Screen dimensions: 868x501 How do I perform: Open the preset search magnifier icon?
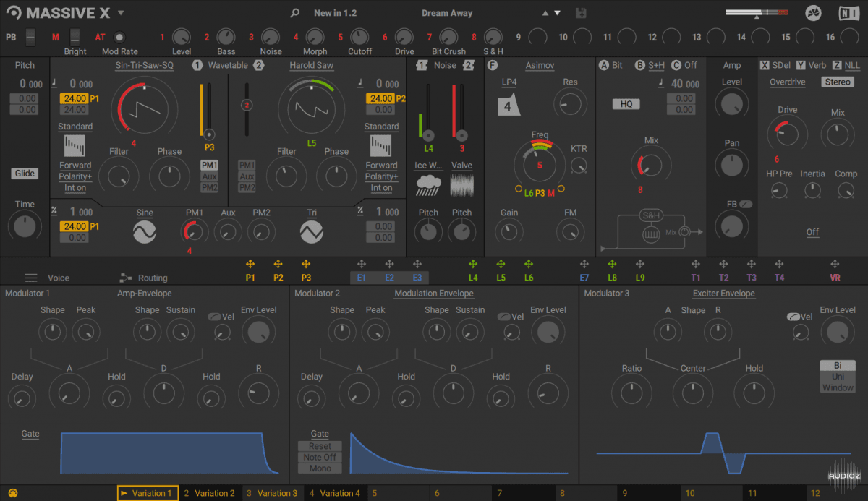coord(294,13)
